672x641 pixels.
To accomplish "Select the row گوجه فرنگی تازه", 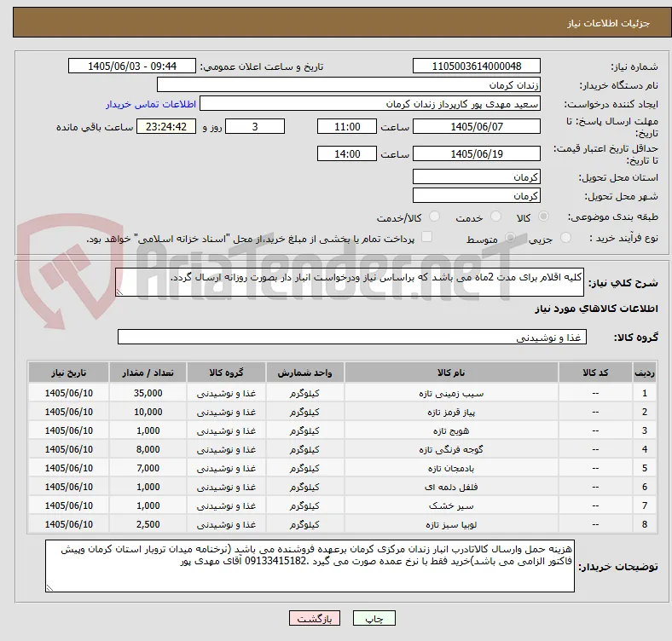I will (343, 449).
